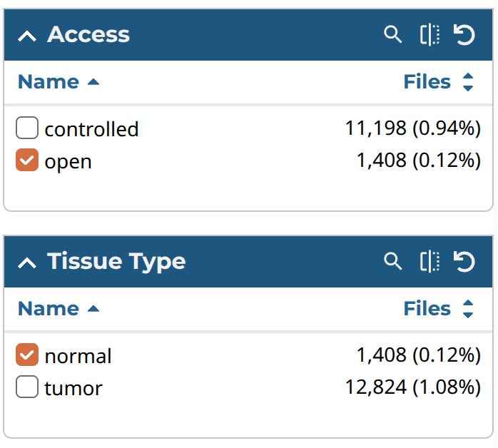The image size is (498, 448).
Task: Uncheck the normal tissue checkbox
Action: click(x=27, y=355)
